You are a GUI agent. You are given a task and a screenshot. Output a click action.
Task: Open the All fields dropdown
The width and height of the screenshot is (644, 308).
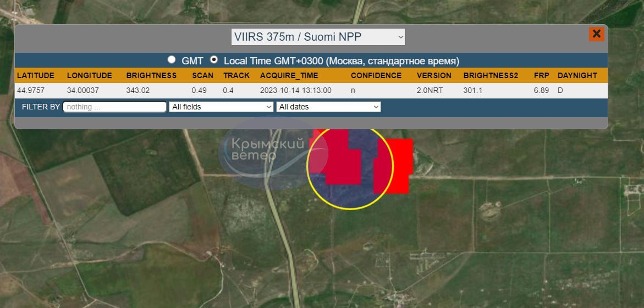(x=221, y=107)
